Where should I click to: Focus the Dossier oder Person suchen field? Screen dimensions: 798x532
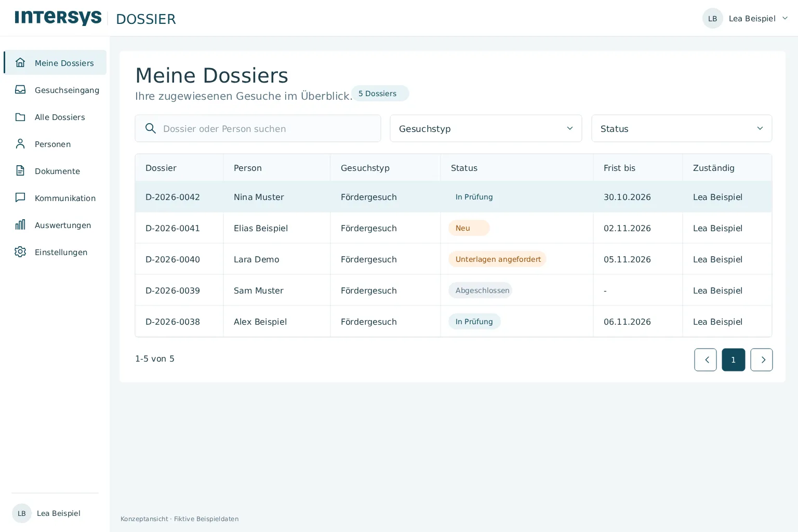pyautogui.click(x=258, y=128)
